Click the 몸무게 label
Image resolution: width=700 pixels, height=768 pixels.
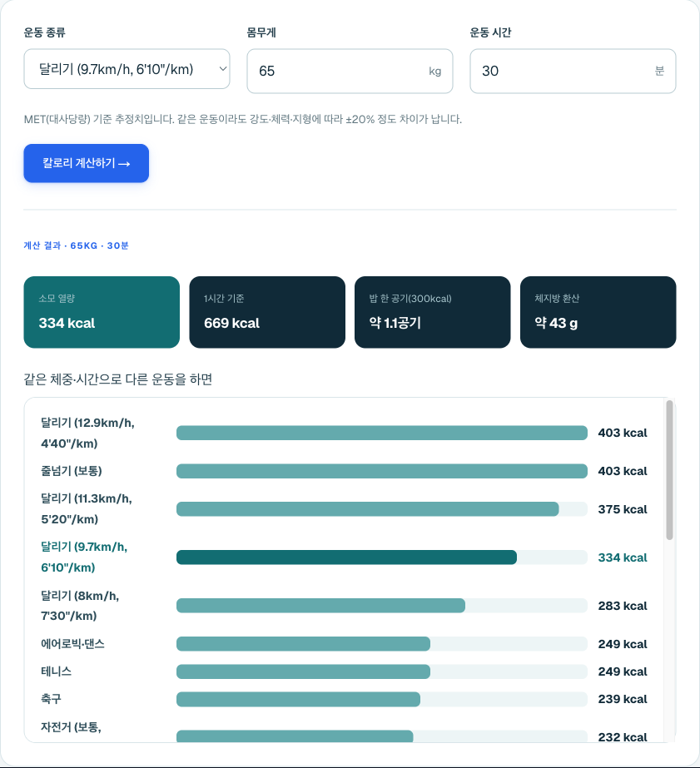coord(261,32)
